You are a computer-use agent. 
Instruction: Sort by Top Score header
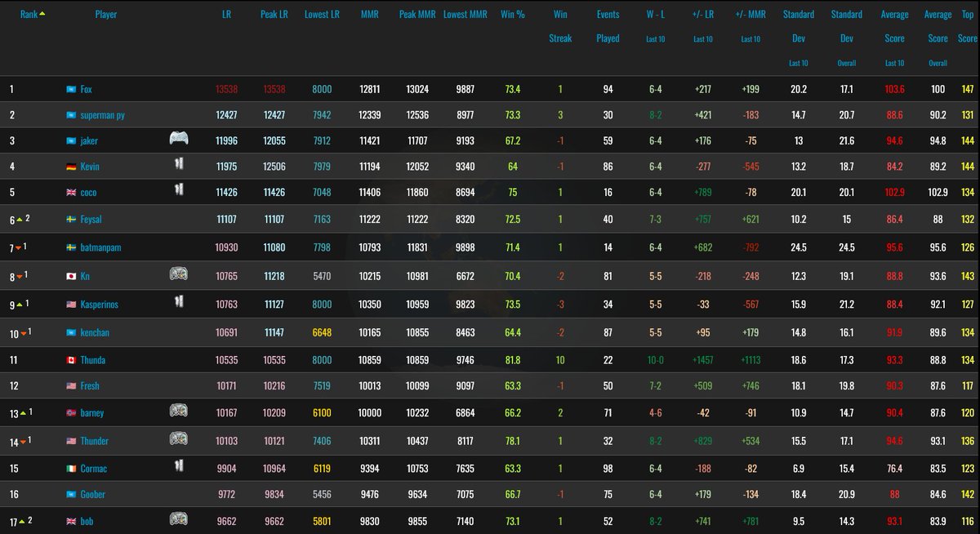click(x=968, y=26)
